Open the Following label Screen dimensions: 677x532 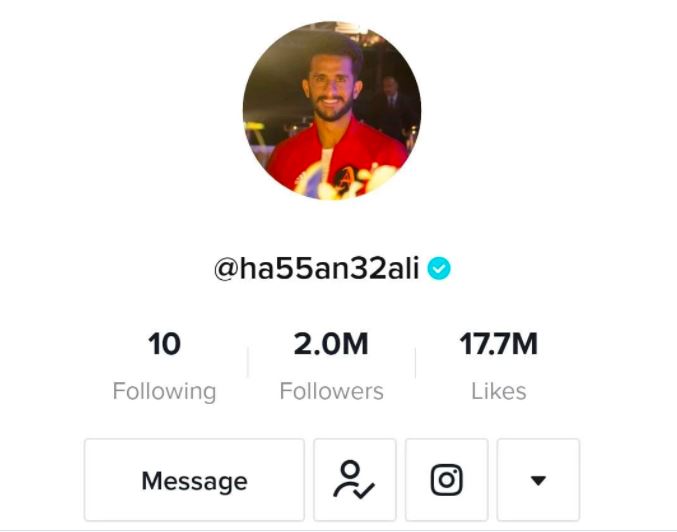(x=164, y=391)
